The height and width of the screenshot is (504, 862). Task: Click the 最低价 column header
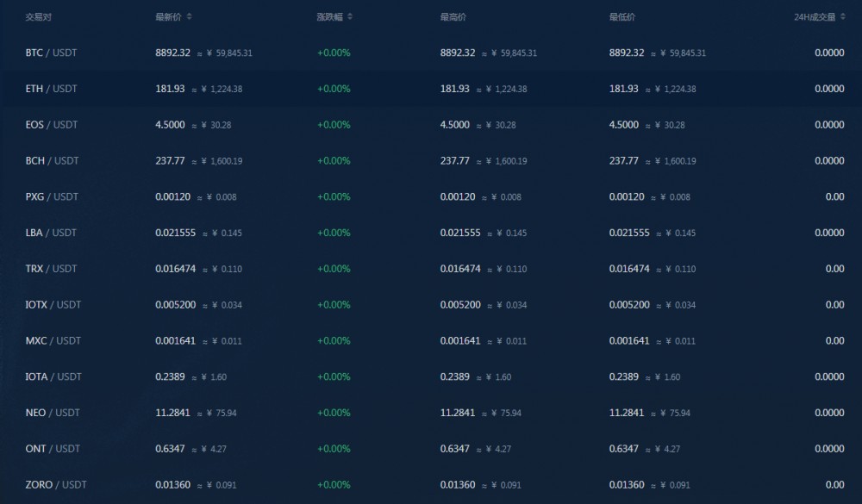point(622,17)
